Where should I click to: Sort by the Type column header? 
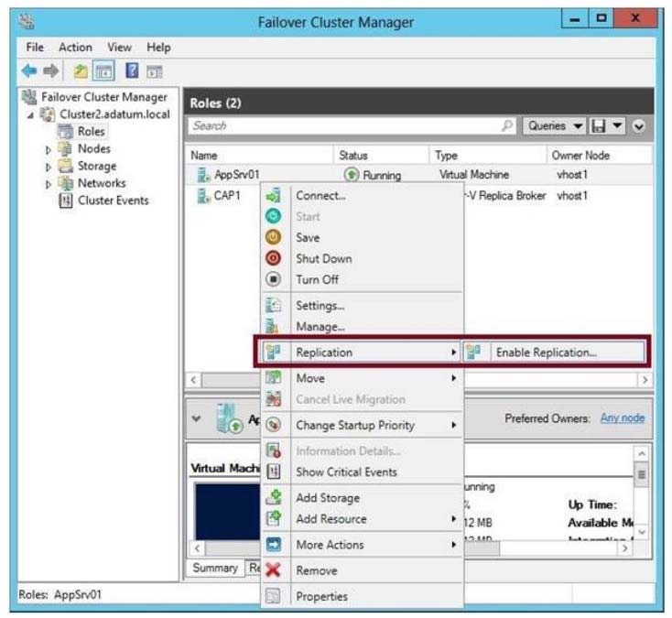pos(488,155)
